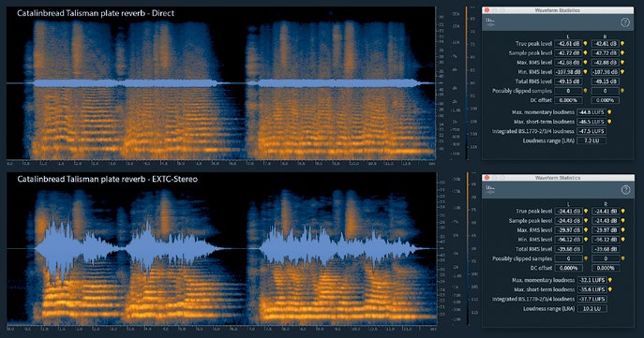Image resolution: width=644 pixels, height=338 pixels.
Task: Click the Direct waveform center line
Action: 221,83
